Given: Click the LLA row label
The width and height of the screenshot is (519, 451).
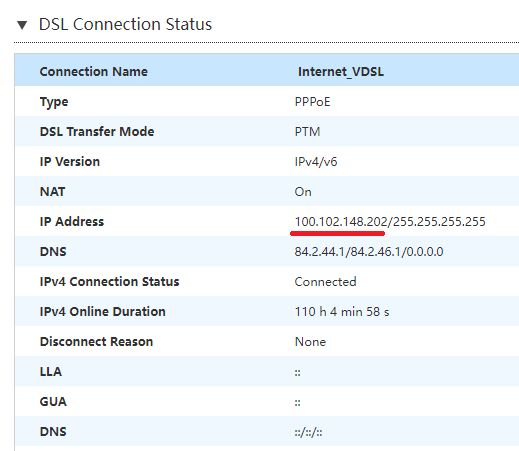Looking at the screenshot, I should [x=51, y=372].
